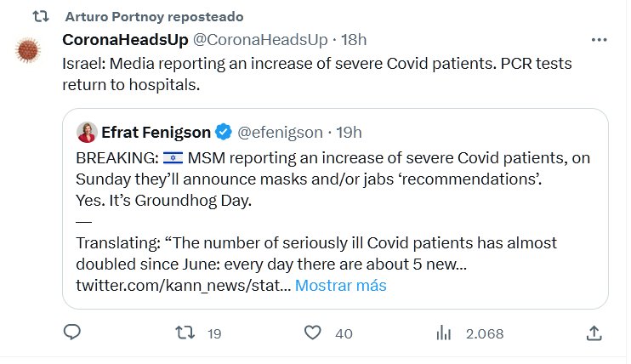This screenshot has width=631, height=364.
Task: Click the share upload icon
Action: pos(595,333)
